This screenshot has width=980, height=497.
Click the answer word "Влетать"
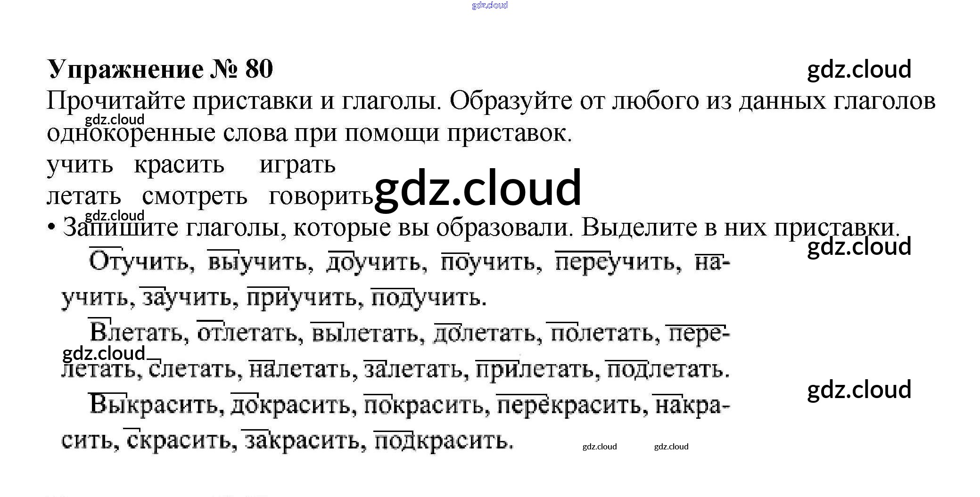138,333
